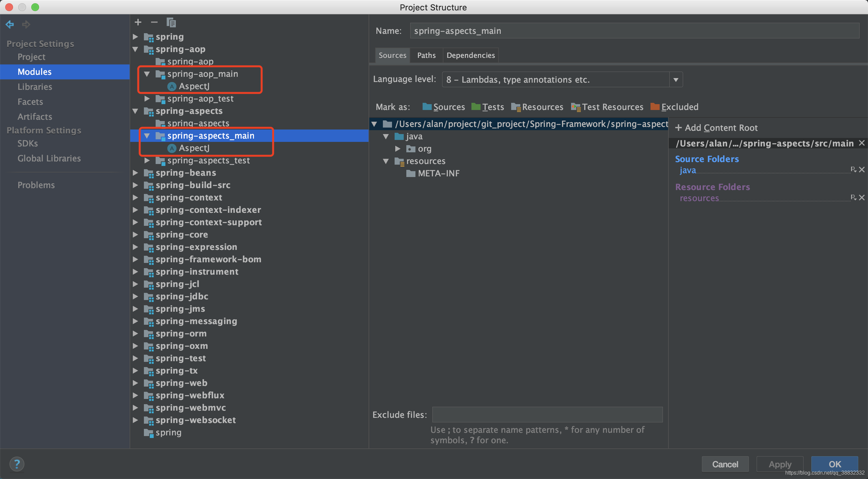Mark selected folder as Tests
The height and width of the screenshot is (479, 868).
coord(493,107)
